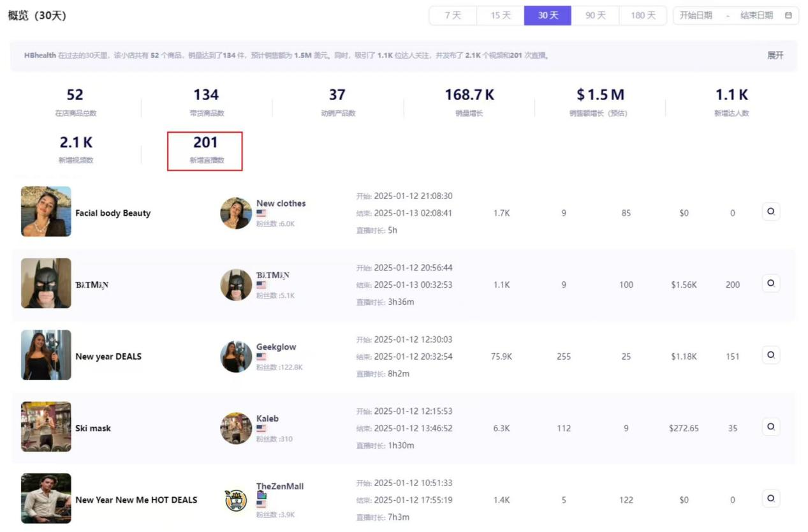Open the Ski mask livestream thumbnail

(46, 427)
